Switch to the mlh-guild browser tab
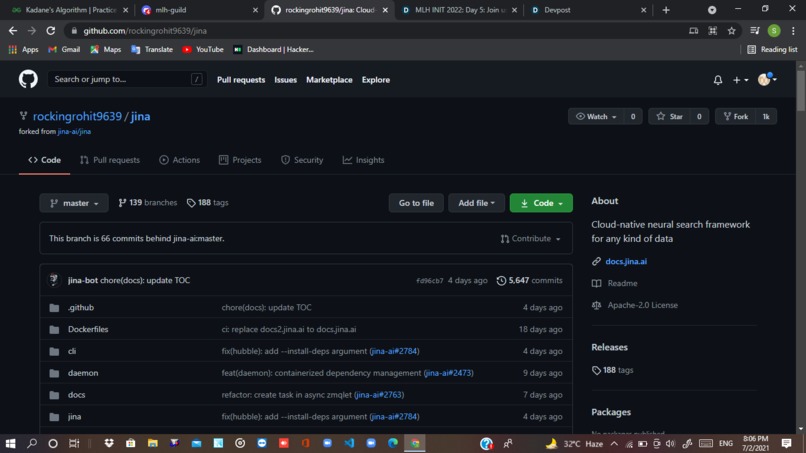Image resolution: width=806 pixels, height=453 pixels. click(x=200, y=10)
